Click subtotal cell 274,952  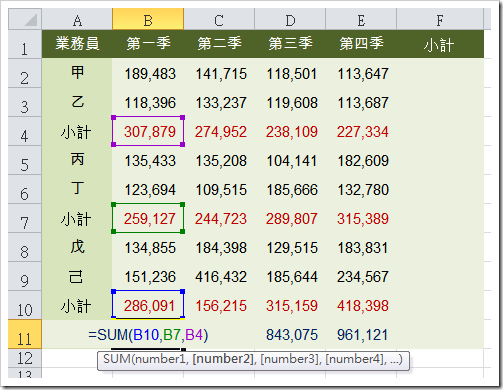pos(219,131)
